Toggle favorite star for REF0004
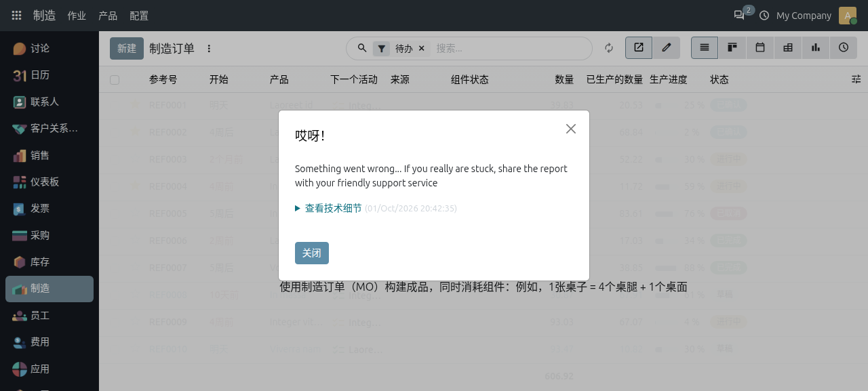 (135, 186)
